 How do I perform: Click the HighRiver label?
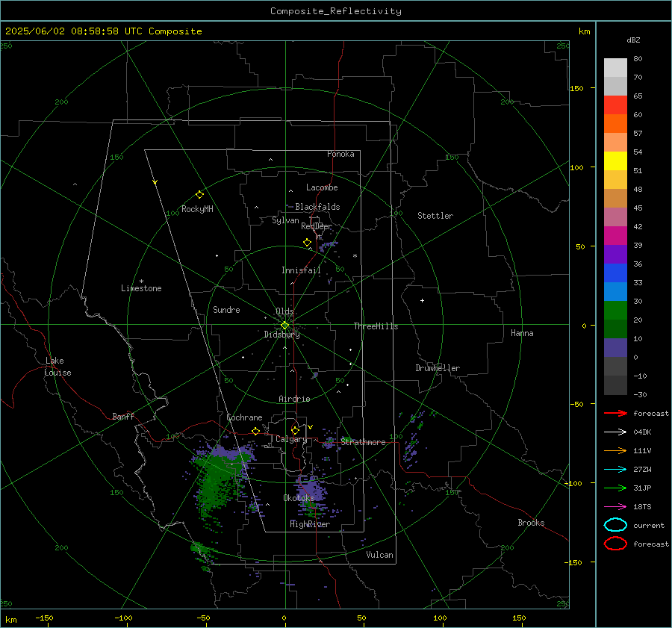pos(310,524)
